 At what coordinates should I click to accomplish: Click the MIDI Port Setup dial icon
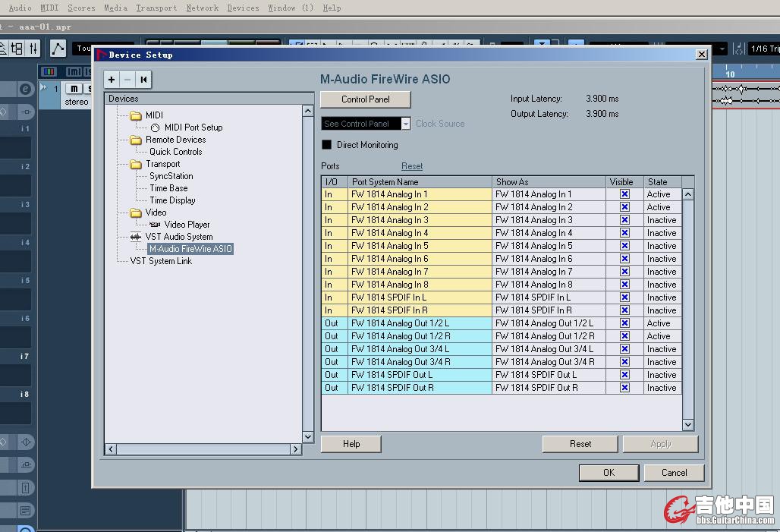coord(156,128)
